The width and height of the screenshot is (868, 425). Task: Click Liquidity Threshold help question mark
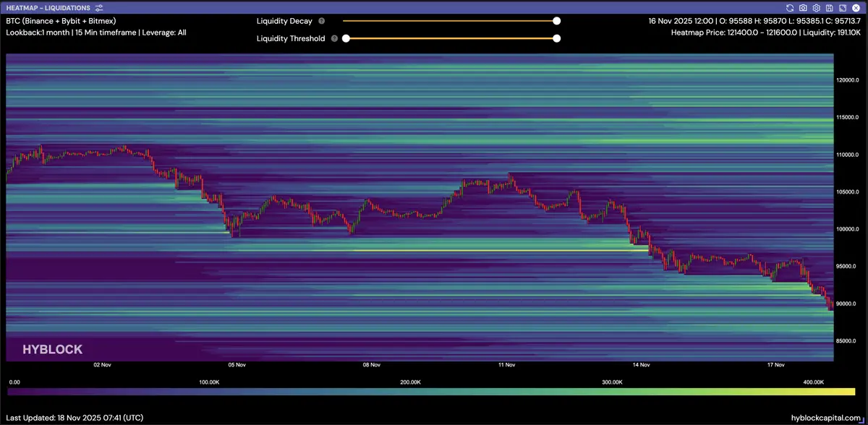tap(333, 38)
